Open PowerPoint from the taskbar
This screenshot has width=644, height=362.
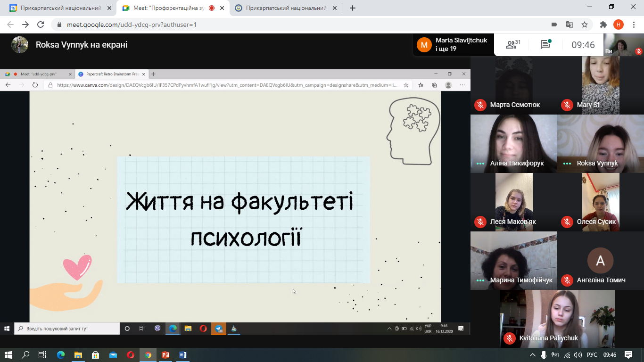(165, 355)
